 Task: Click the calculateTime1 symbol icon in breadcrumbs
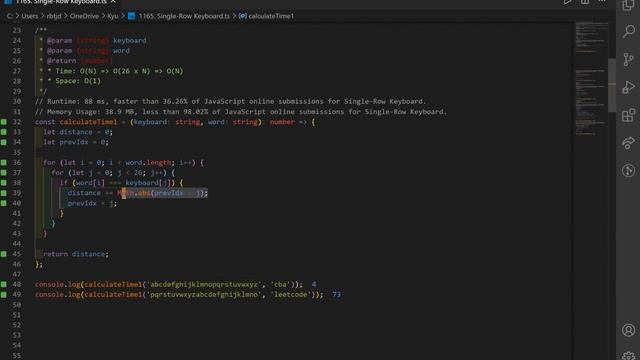[242, 16]
